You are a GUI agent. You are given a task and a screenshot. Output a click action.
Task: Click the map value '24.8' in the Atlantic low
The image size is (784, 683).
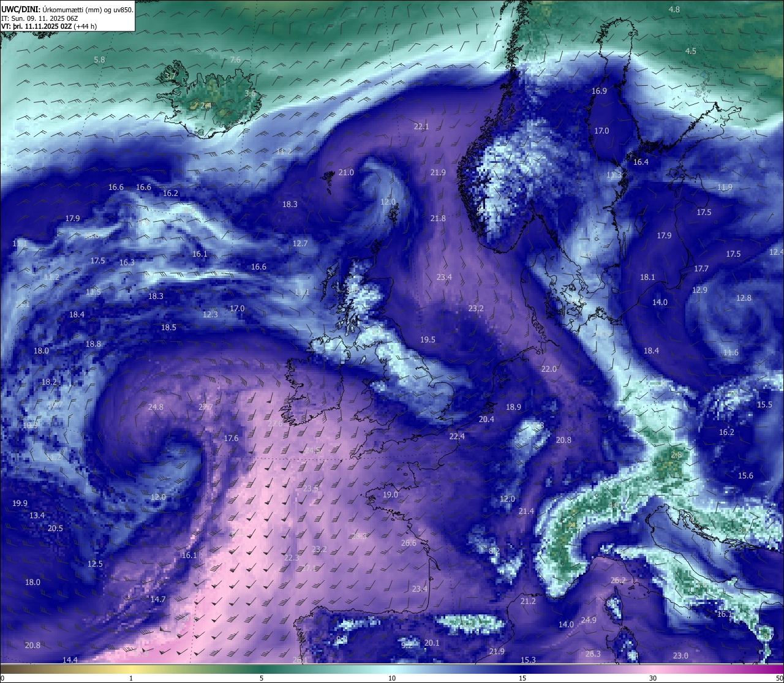coord(156,407)
